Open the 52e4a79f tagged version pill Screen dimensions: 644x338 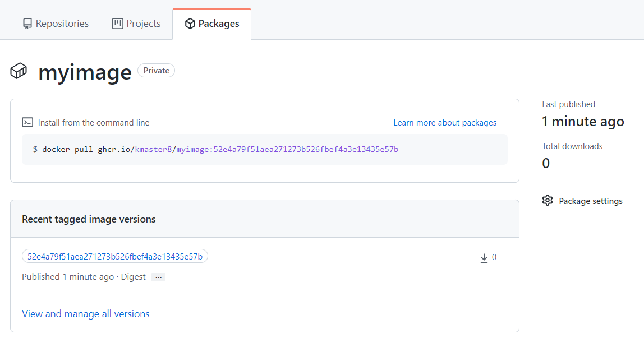point(115,256)
